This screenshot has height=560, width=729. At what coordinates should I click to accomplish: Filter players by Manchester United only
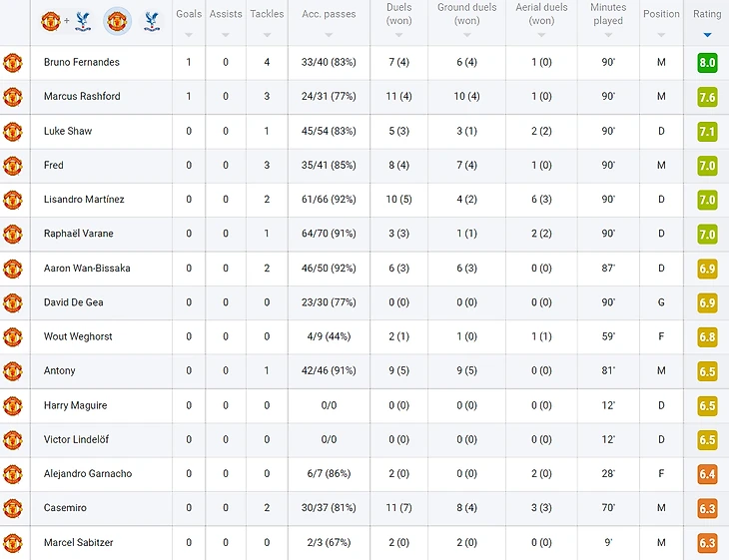117,21
